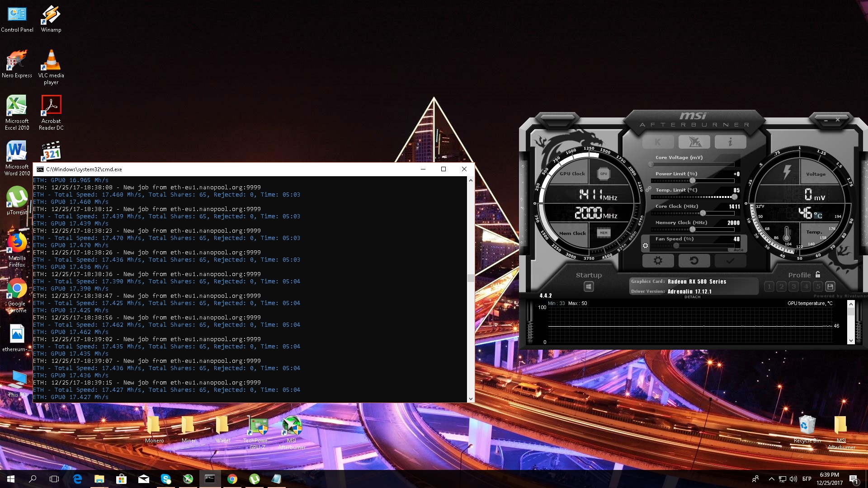Click the Core Clock slider handle
Image resolution: width=868 pixels, height=488 pixels.
coord(703,213)
